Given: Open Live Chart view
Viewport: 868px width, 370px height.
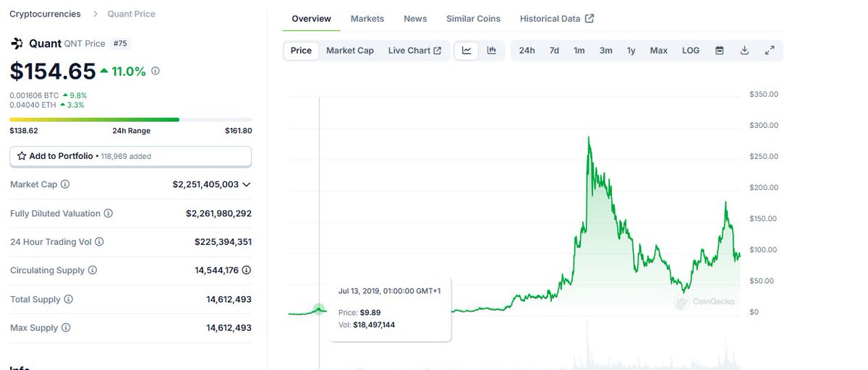Looking at the screenshot, I should click(414, 51).
